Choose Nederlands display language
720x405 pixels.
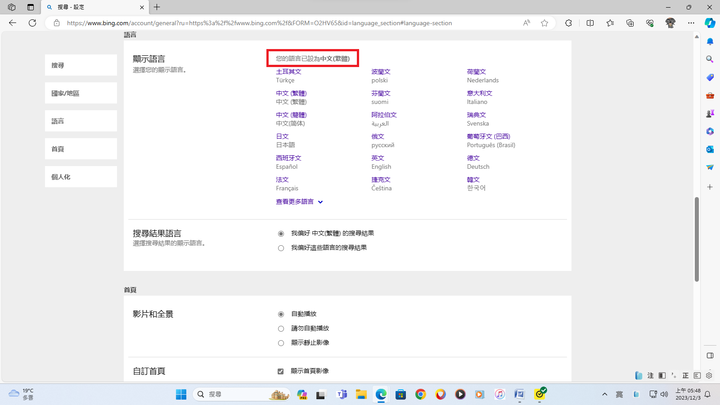coord(476,72)
